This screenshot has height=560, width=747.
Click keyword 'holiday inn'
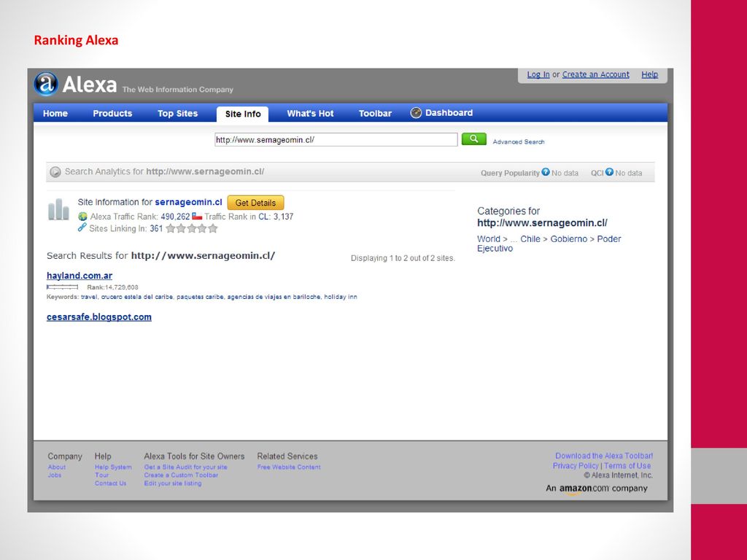tap(341, 297)
